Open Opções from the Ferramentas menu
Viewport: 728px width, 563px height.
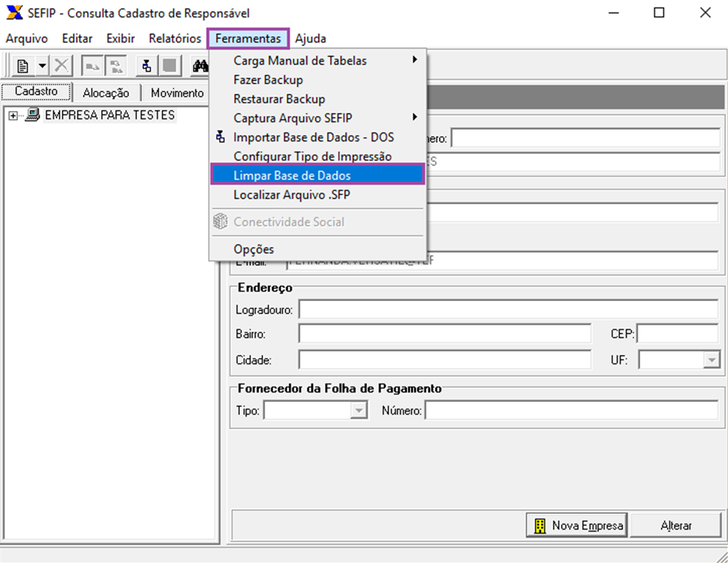(317, 249)
